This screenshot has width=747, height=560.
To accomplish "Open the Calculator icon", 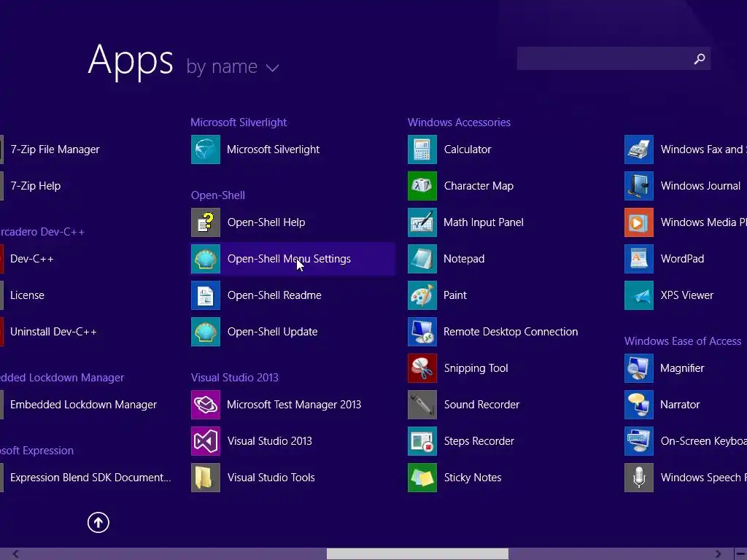I will (422, 149).
